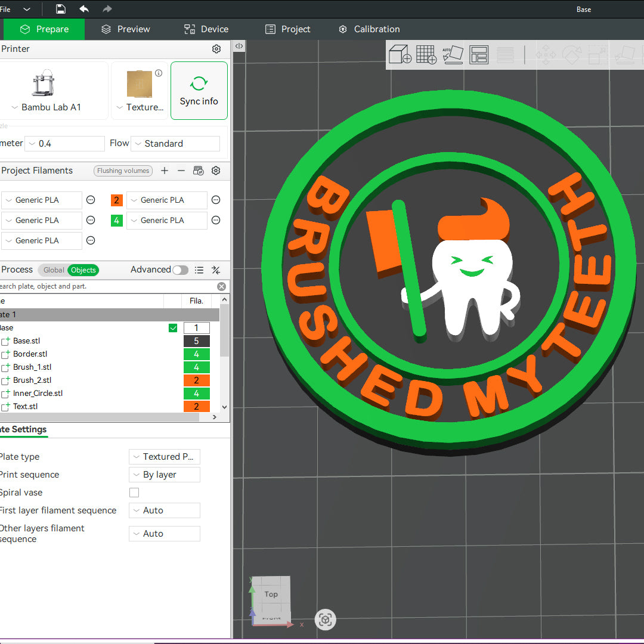Image resolution: width=644 pixels, height=644 pixels.
Task: Click the Save project disk icon
Action: (60, 9)
